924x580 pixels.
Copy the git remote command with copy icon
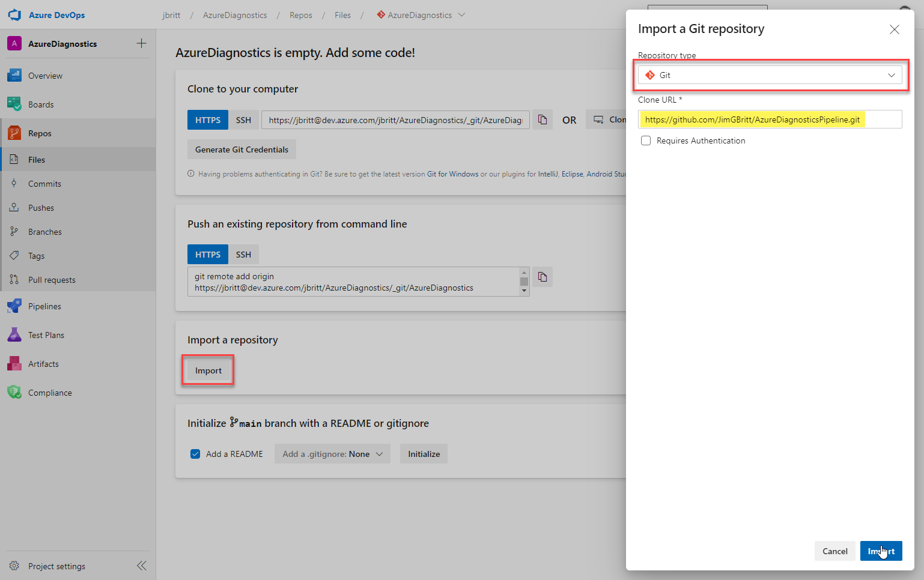(x=543, y=277)
